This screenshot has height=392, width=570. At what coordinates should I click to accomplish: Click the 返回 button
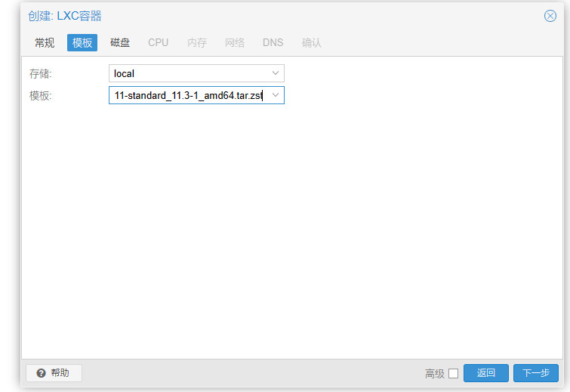486,373
